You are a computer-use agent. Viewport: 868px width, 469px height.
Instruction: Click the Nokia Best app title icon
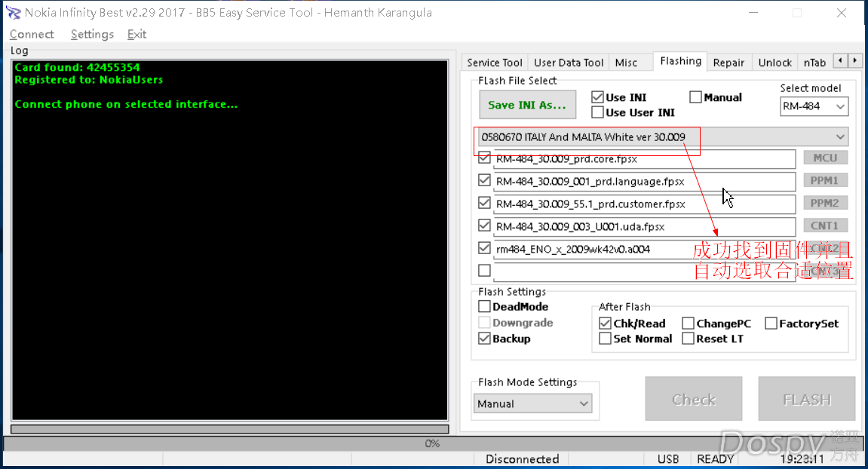[14, 13]
